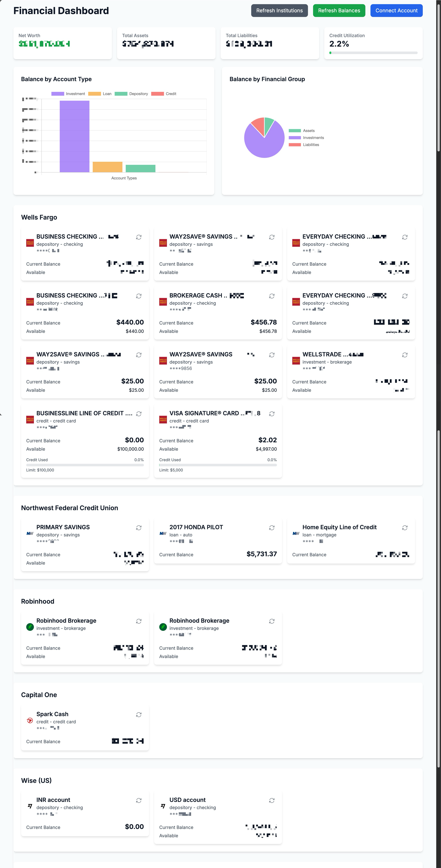The height and width of the screenshot is (868, 441).
Task: Refresh the 2017 HONDA PILOT loan
Action: 271,528
